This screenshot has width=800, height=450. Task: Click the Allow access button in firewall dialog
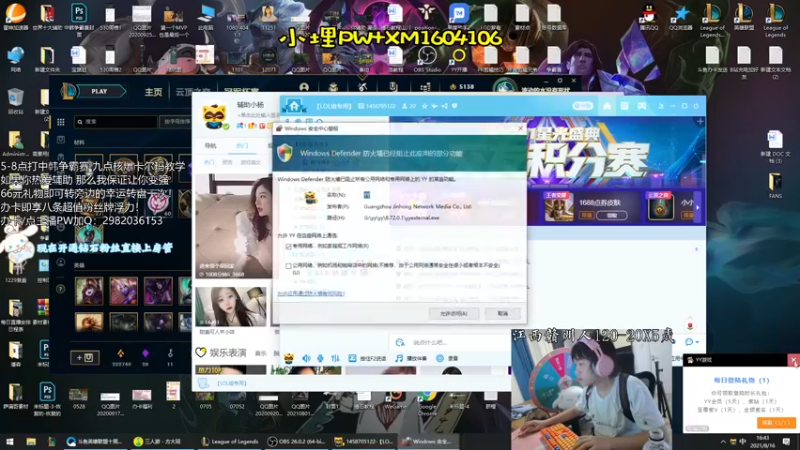point(454,313)
